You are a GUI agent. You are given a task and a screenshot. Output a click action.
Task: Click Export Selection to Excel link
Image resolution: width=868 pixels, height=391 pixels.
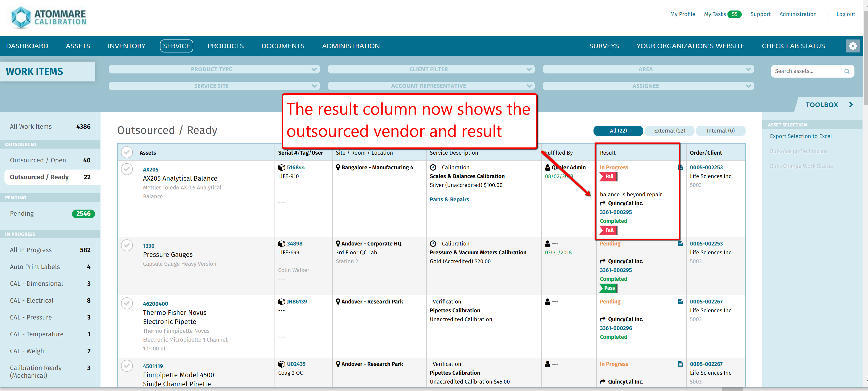[x=800, y=136]
